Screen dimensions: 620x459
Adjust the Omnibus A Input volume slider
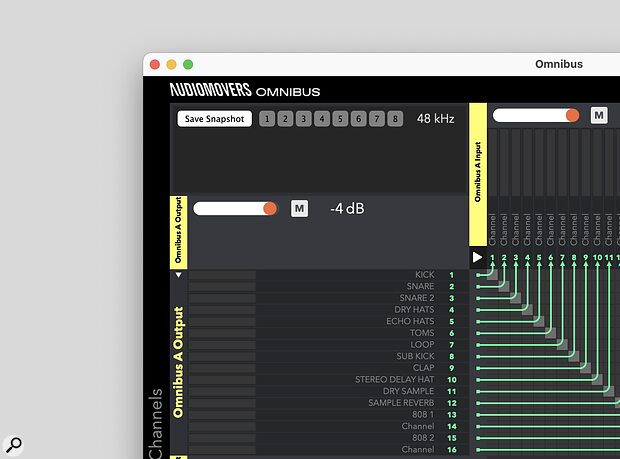tap(536, 115)
